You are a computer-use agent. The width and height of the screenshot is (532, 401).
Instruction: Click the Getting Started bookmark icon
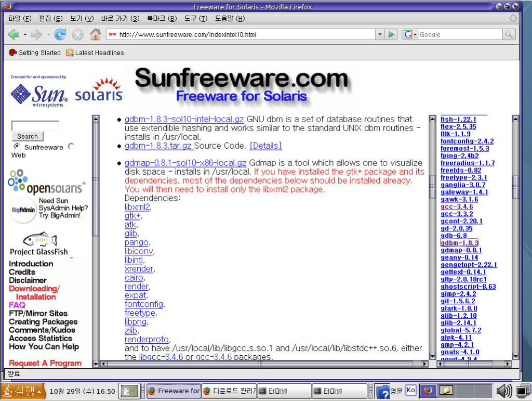click(x=13, y=53)
